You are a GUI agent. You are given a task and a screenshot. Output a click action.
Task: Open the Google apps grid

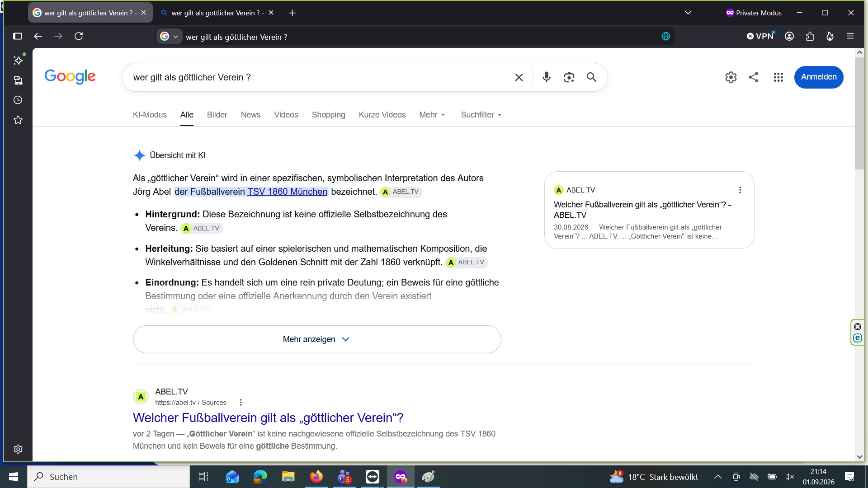point(778,77)
